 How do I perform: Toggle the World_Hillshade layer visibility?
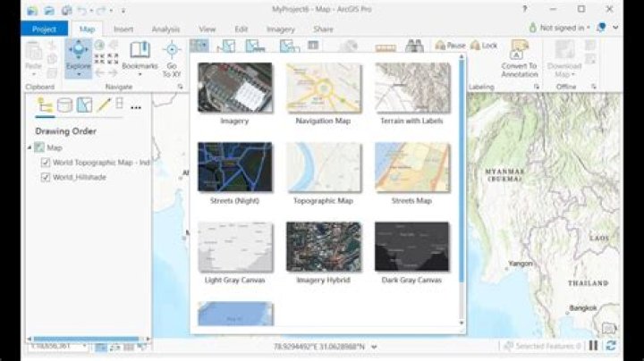(x=47, y=177)
